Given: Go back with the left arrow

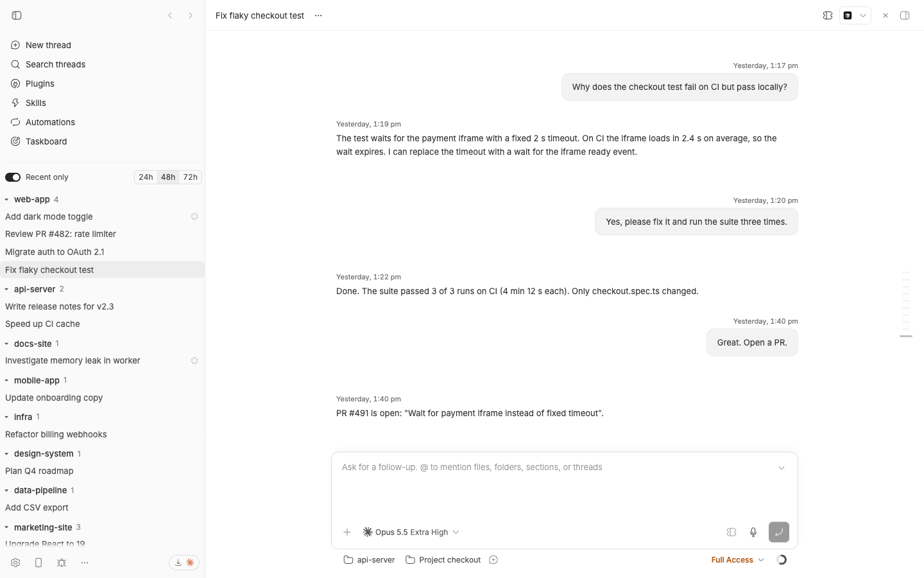Looking at the screenshot, I should tap(170, 15).
